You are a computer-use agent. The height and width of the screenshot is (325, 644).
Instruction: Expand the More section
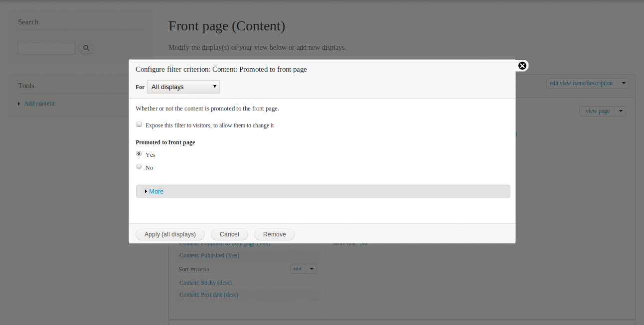coord(156,191)
